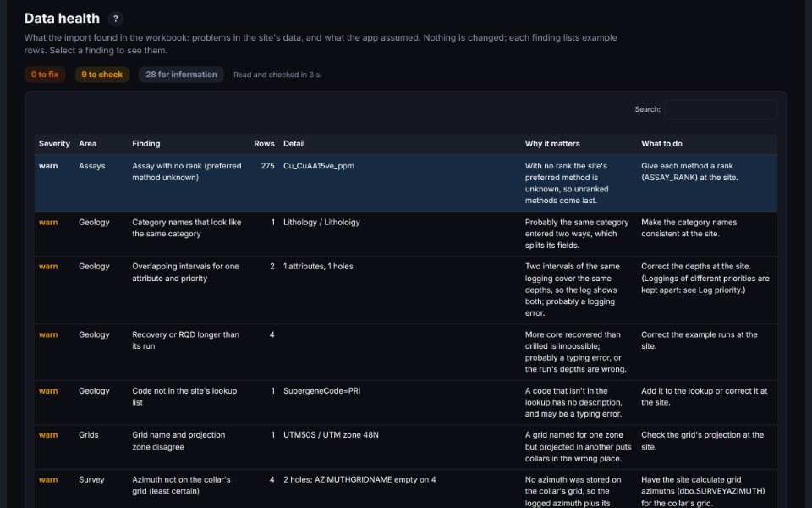812x508 pixels.
Task: Click the 'Assays' area cell
Action: tap(91, 166)
